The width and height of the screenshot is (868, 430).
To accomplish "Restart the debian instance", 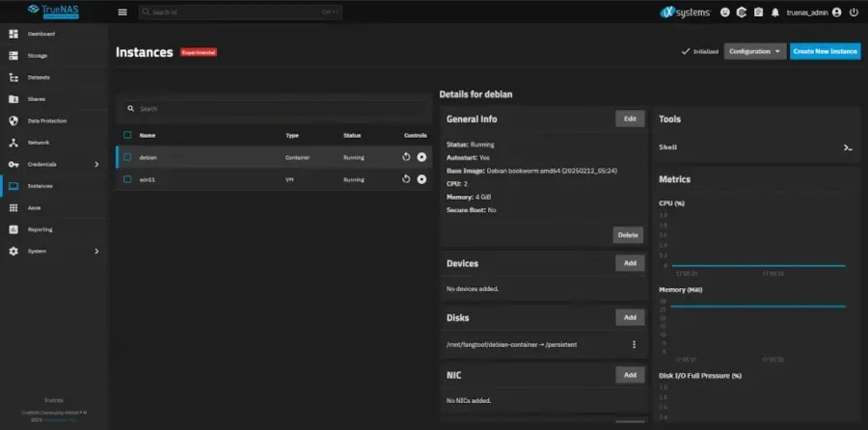I will (x=406, y=157).
